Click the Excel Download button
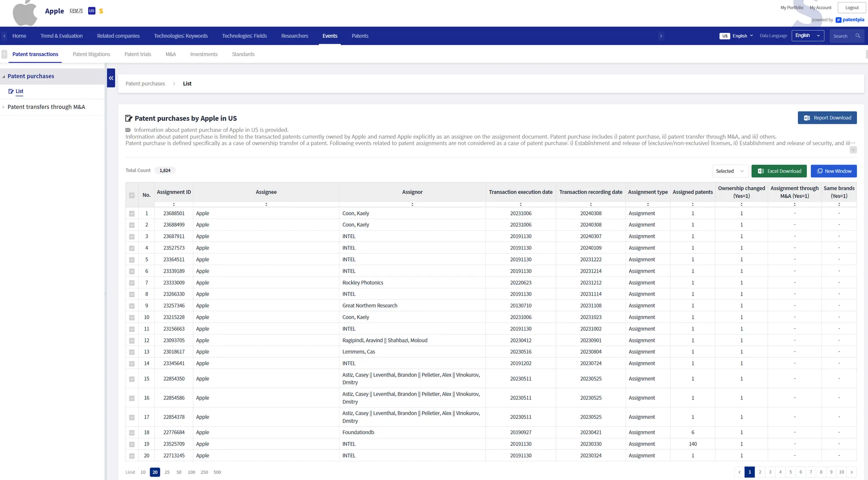 click(779, 171)
